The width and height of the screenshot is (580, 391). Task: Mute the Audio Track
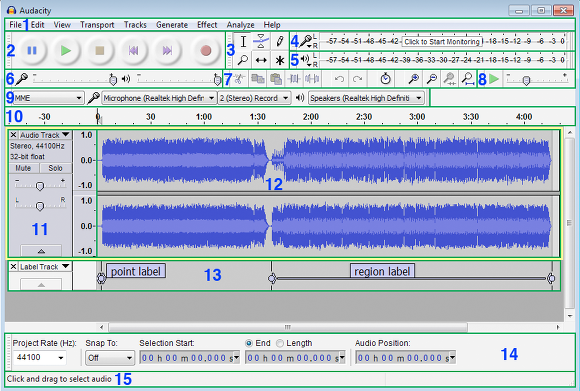pos(23,168)
